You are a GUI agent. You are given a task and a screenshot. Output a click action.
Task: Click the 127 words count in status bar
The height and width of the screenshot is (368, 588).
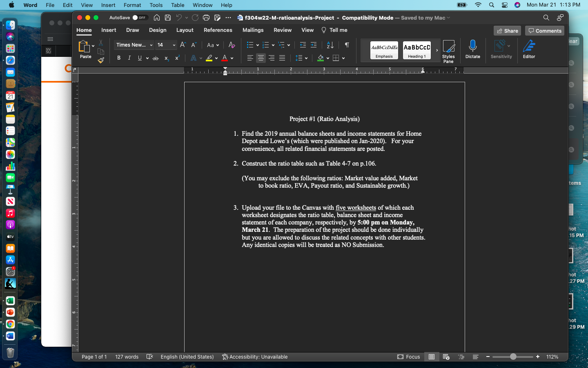(x=127, y=357)
